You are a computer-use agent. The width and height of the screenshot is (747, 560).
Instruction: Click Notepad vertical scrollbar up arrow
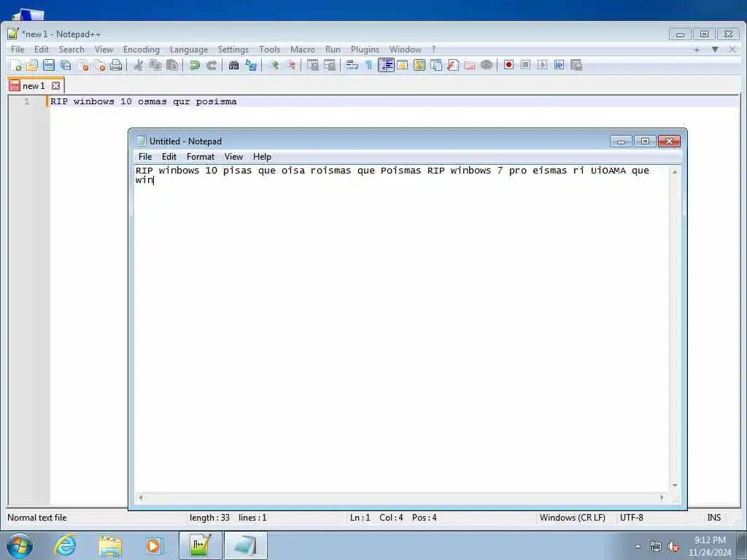coord(675,172)
